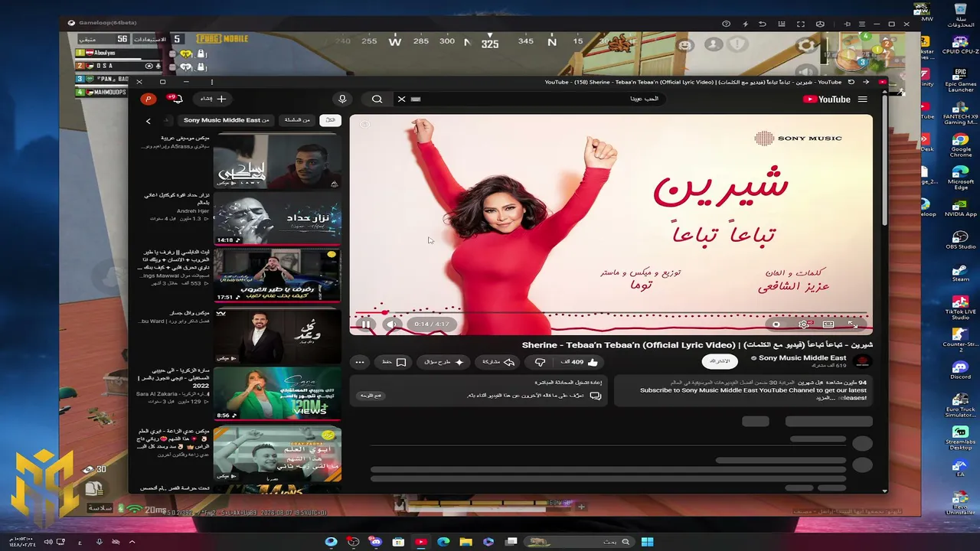Open the player settings gear
Image resolution: width=980 pixels, height=551 pixels.
(x=803, y=324)
